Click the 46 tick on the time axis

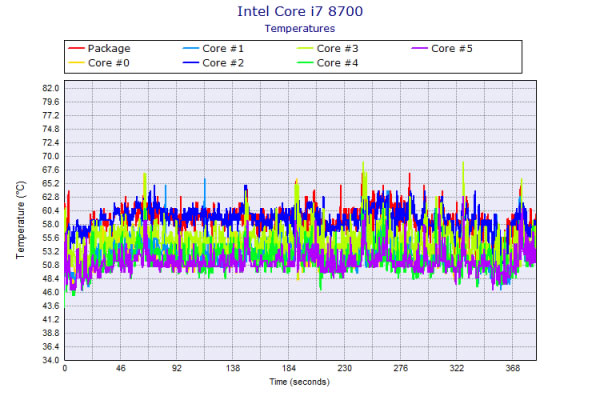point(121,368)
